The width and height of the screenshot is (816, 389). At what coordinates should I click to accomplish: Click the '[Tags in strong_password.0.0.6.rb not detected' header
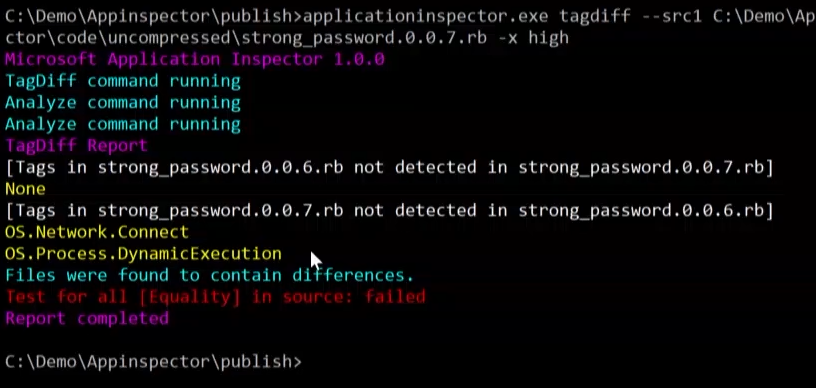(x=240, y=167)
